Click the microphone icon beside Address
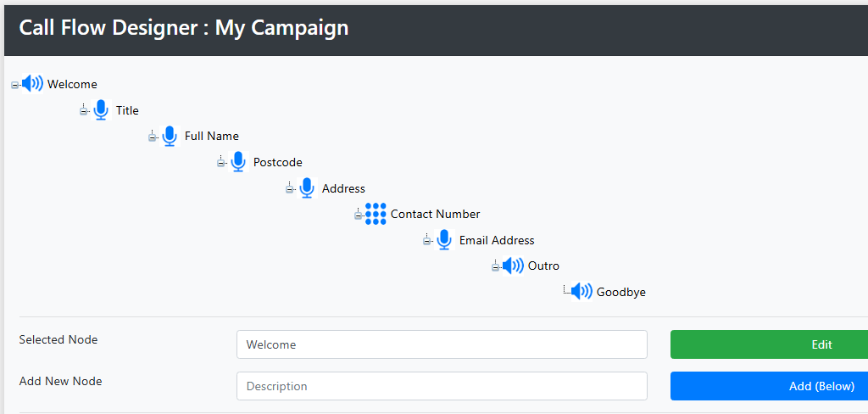The width and height of the screenshot is (868, 414). (307, 187)
